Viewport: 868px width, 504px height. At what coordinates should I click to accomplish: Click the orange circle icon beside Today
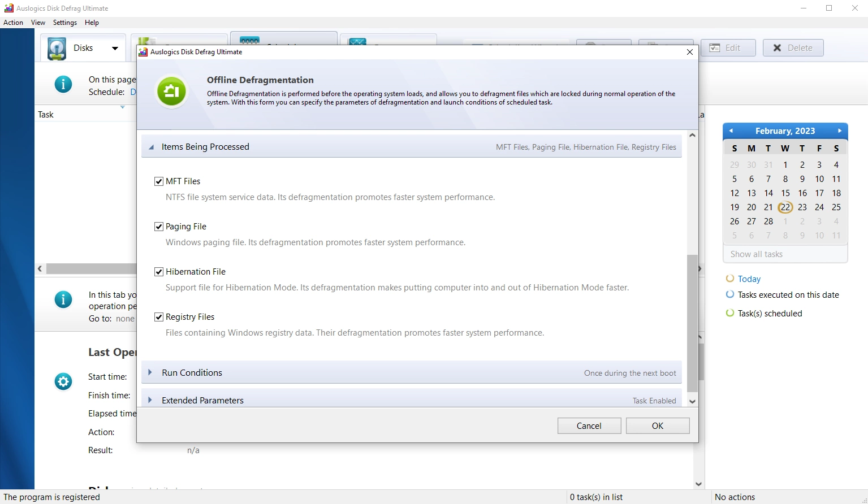point(730,278)
